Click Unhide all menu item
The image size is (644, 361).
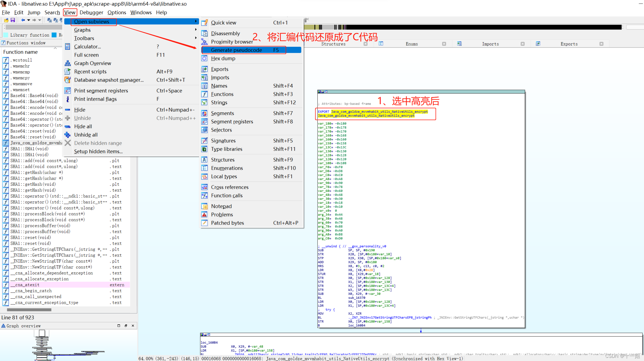(86, 134)
